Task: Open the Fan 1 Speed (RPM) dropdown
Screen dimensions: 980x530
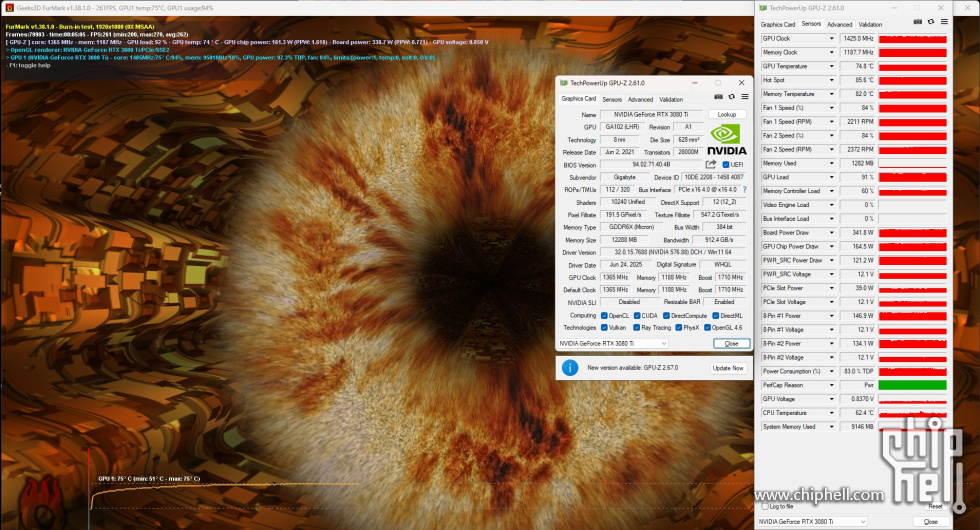Action: click(831, 122)
